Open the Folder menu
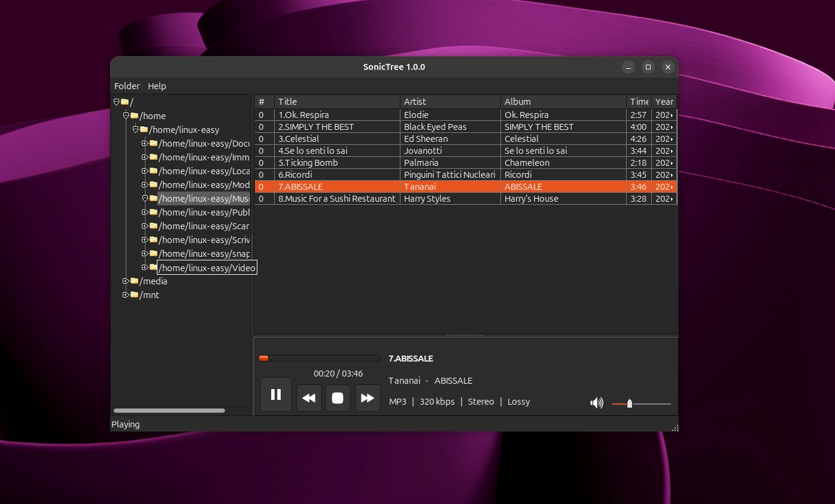The width and height of the screenshot is (835, 504). point(127,86)
